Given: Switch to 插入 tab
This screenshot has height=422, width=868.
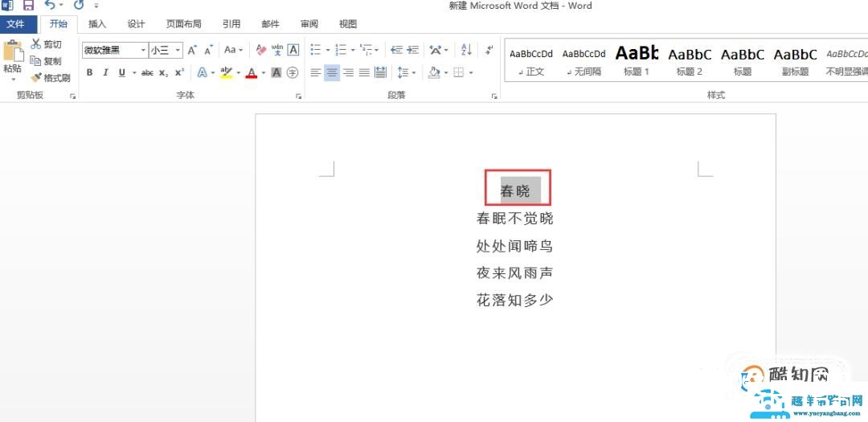Looking at the screenshot, I should (97, 24).
